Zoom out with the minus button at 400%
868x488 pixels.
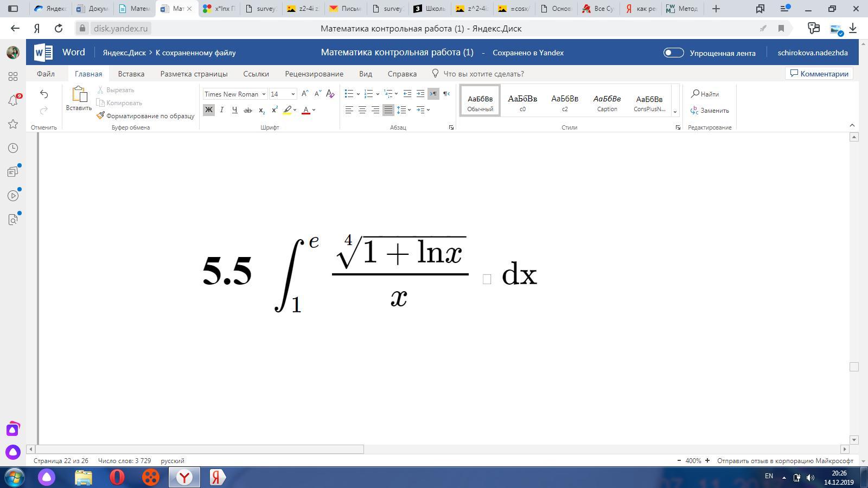click(679, 460)
